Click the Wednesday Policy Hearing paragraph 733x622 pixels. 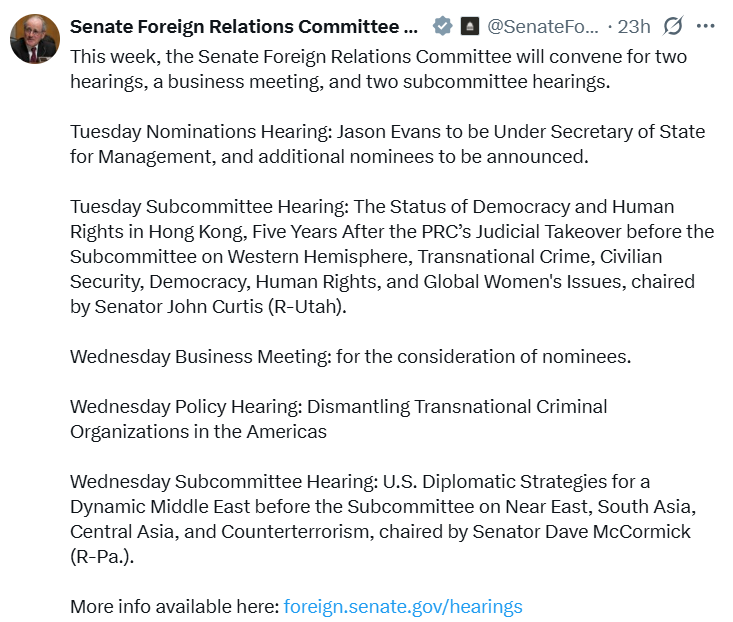point(338,419)
